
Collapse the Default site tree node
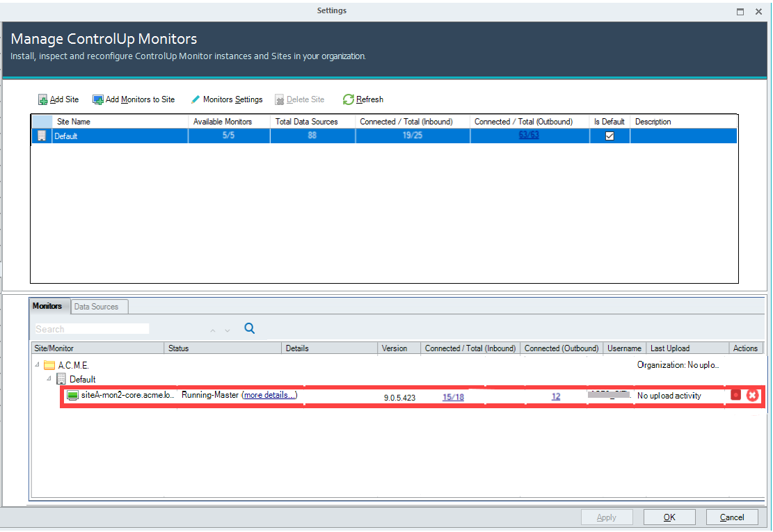pyautogui.click(x=49, y=379)
